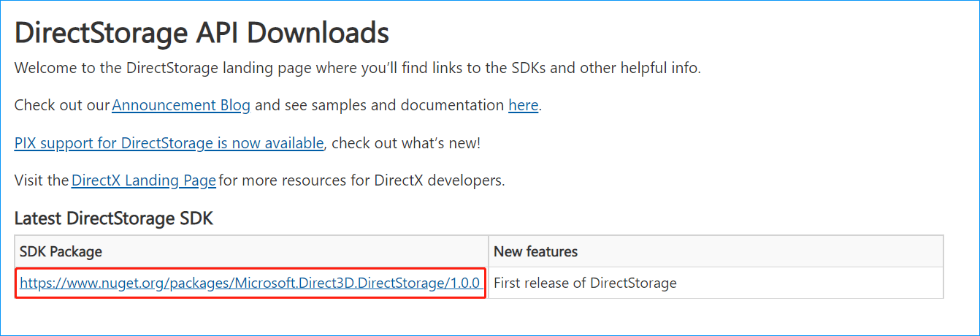Image resolution: width=980 pixels, height=336 pixels.
Task: Click the "check out what's new!" text
Action: 409,143
